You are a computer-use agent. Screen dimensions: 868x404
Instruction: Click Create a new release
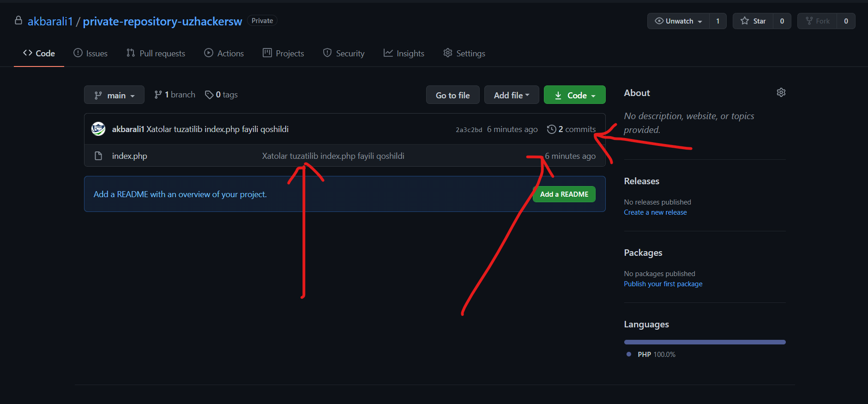(x=655, y=212)
